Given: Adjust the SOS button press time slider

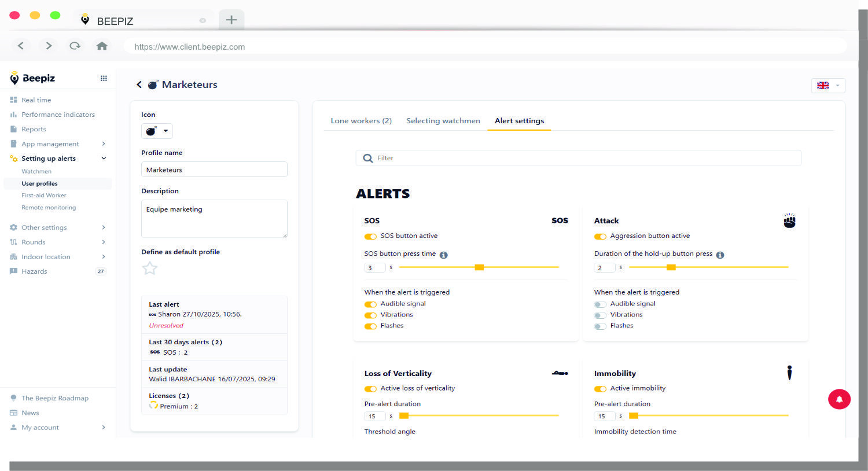Looking at the screenshot, I should (x=479, y=267).
